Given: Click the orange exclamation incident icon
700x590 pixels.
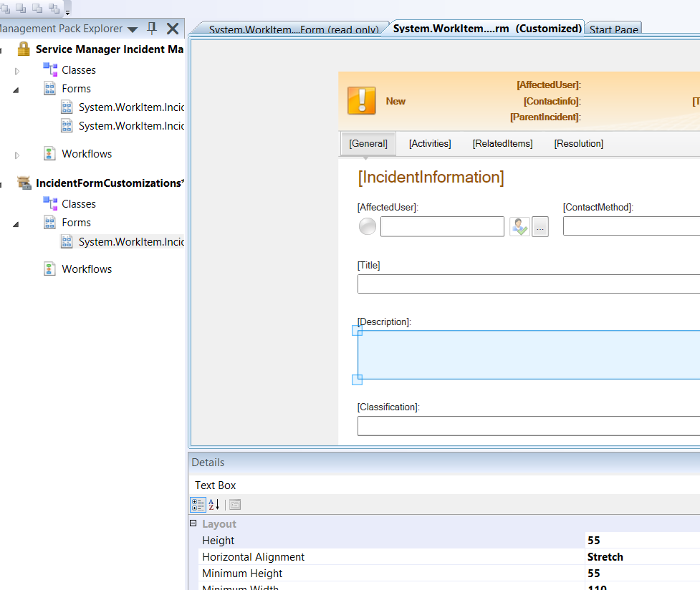Looking at the screenshot, I should 362,100.
